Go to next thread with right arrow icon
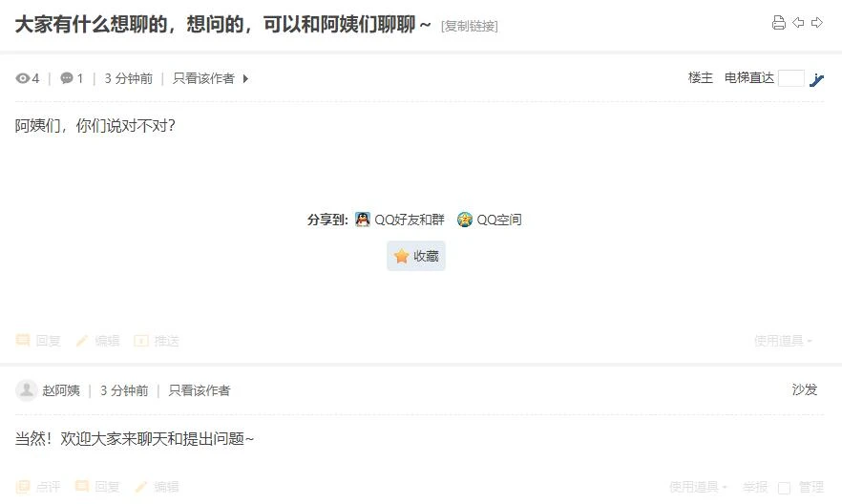This screenshot has height=504, width=842. (x=817, y=23)
